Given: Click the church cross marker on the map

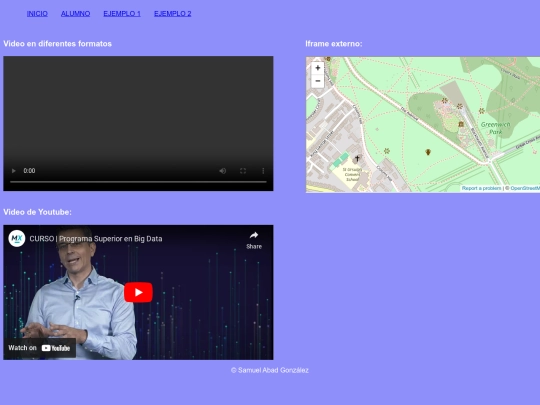Looking at the screenshot, I should pyautogui.click(x=357, y=158).
